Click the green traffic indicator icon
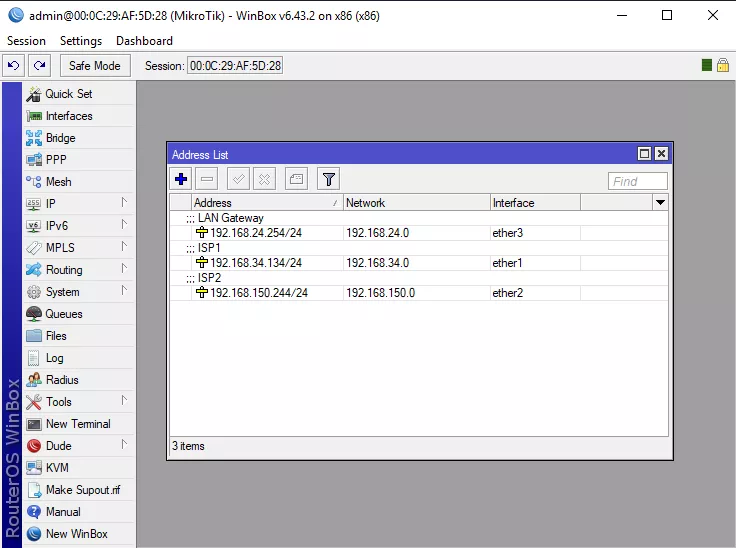 click(x=706, y=65)
